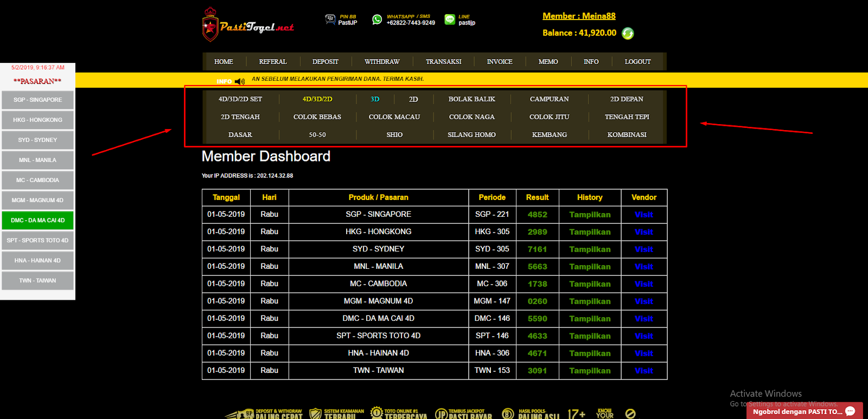
Task: Open the DEPOSIT menu item
Action: (x=325, y=62)
